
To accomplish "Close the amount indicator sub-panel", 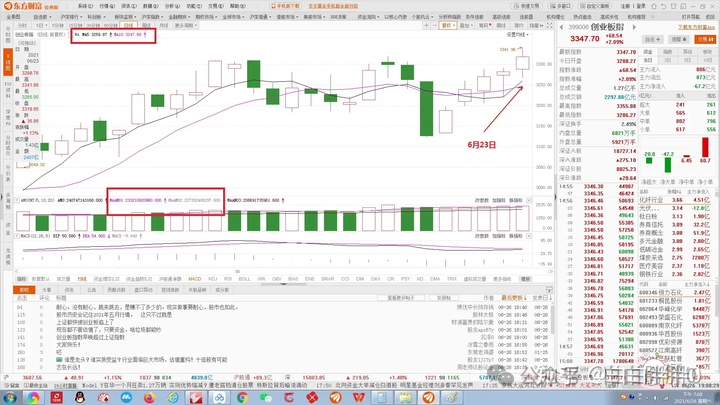I will (529, 200).
